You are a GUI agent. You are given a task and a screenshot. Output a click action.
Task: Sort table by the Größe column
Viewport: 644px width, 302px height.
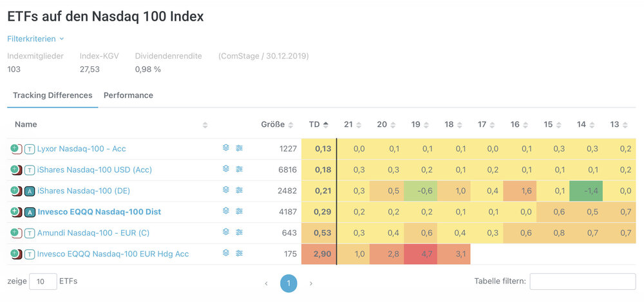coord(277,124)
